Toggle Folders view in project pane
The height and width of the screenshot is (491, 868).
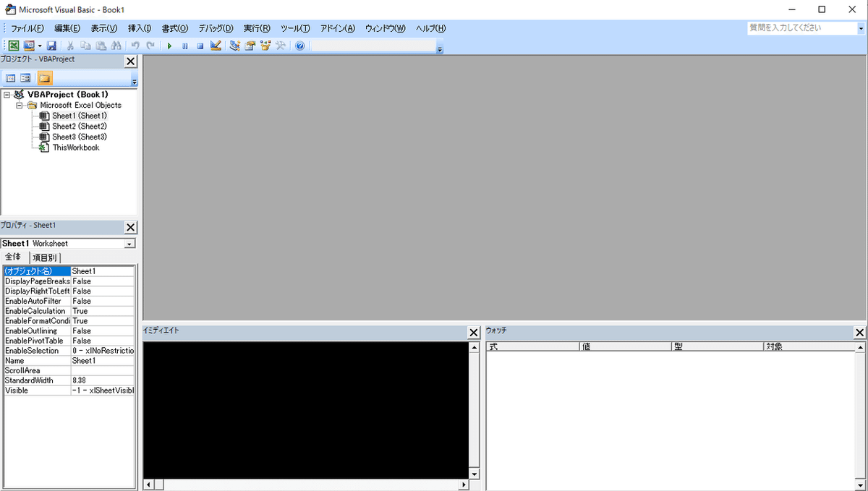point(45,78)
